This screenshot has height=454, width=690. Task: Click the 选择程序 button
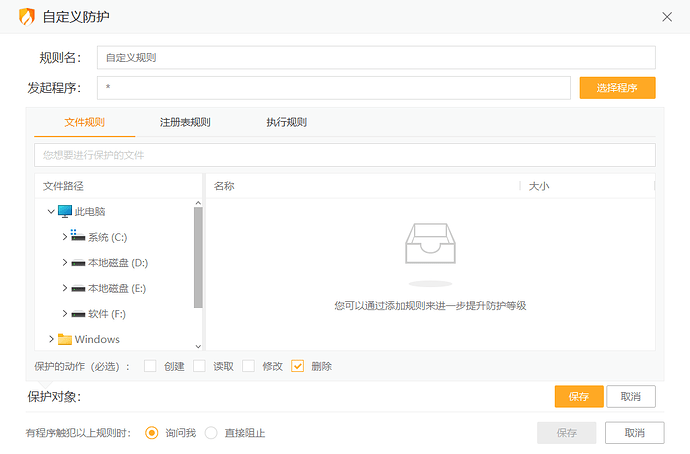point(617,88)
